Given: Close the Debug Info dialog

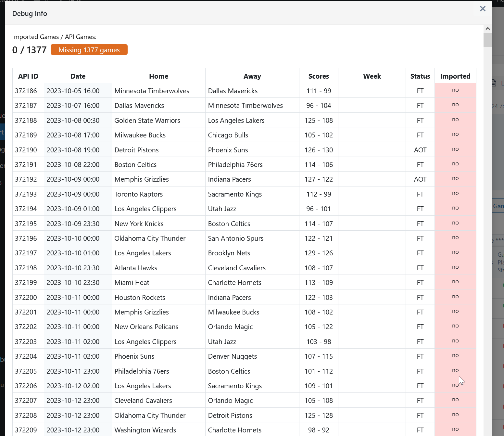Looking at the screenshot, I should 483,9.
